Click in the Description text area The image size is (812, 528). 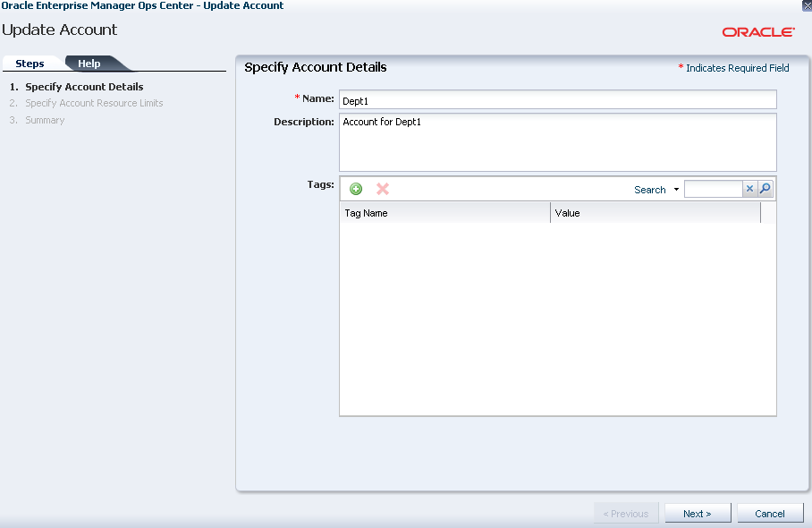click(x=558, y=142)
